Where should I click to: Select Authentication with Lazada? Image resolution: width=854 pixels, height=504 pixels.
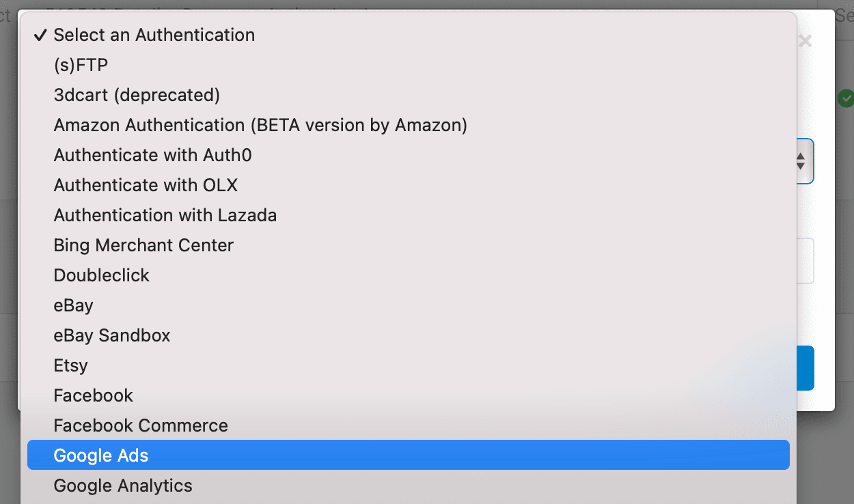click(x=165, y=215)
